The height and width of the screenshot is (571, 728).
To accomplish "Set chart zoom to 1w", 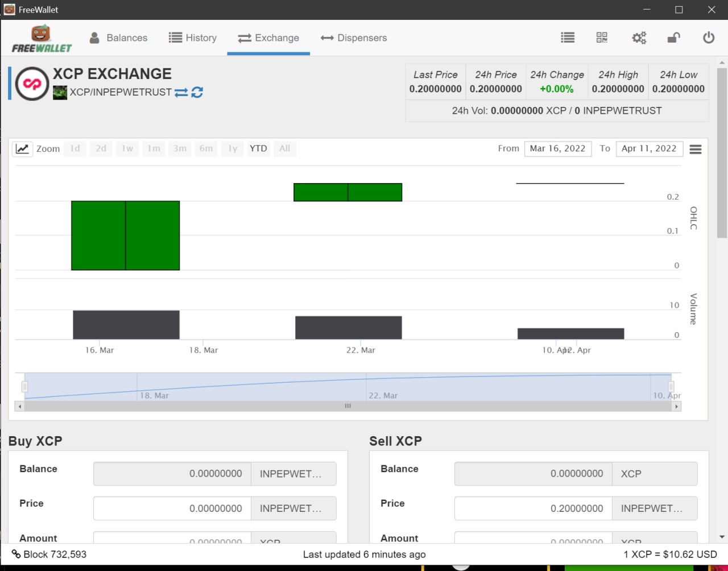I will pos(127,148).
